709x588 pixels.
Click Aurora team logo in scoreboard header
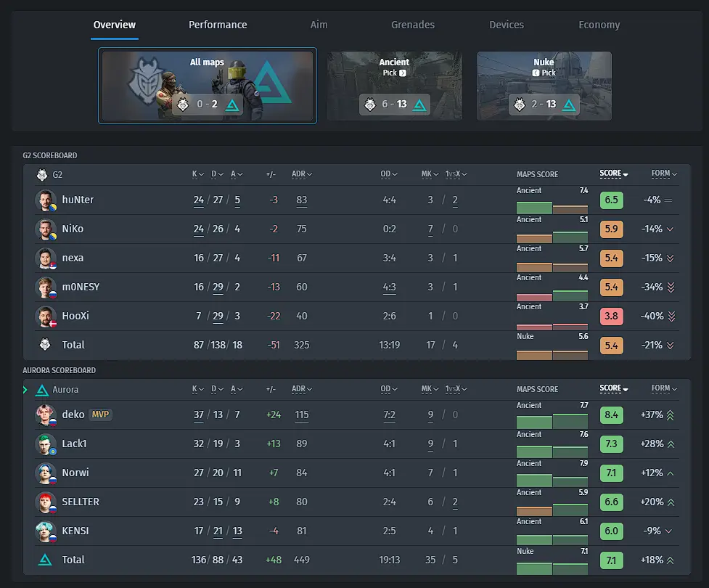click(42, 390)
